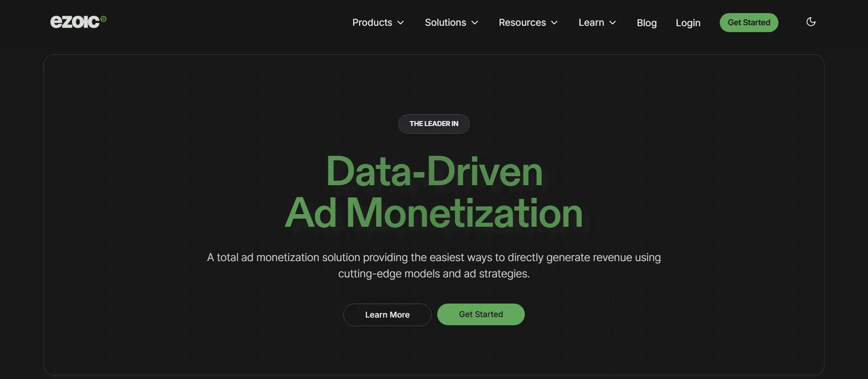Open the Solutions menu
The width and height of the screenshot is (868, 379).
(x=445, y=23)
